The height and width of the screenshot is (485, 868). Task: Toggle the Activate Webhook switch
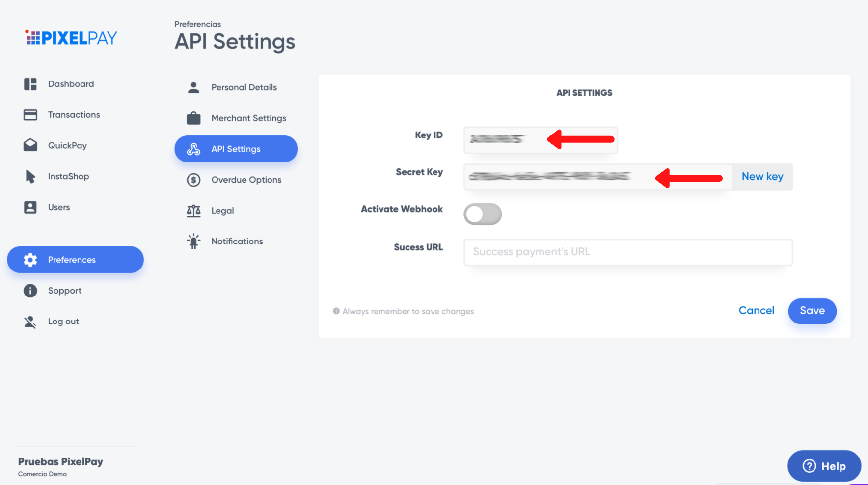point(483,214)
